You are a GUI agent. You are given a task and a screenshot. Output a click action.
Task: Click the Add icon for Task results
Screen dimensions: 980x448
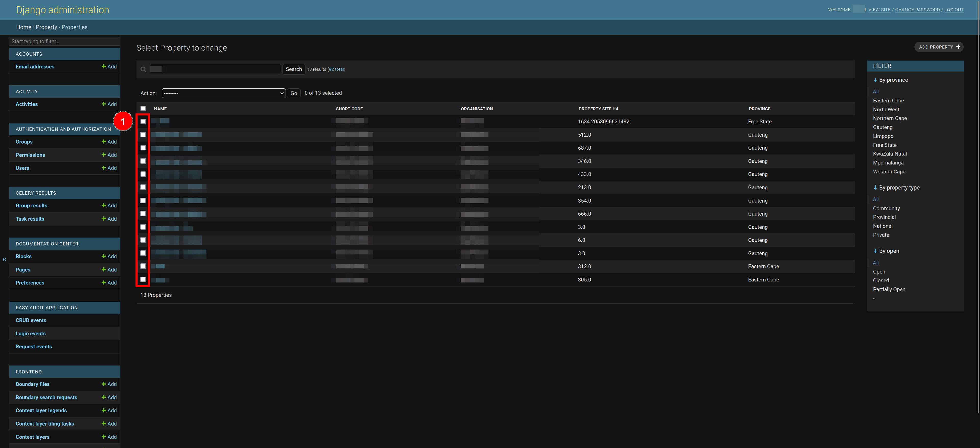point(103,219)
